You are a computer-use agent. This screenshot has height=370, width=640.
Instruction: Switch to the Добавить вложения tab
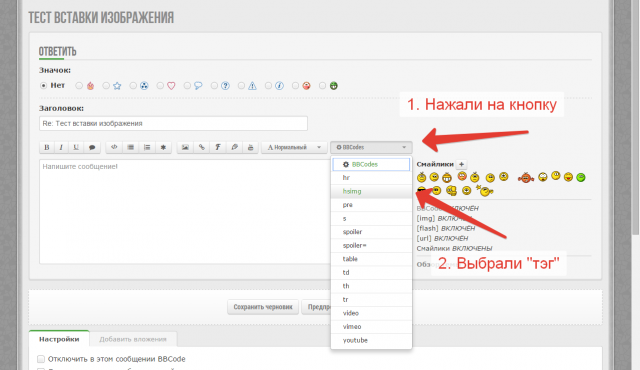133,339
